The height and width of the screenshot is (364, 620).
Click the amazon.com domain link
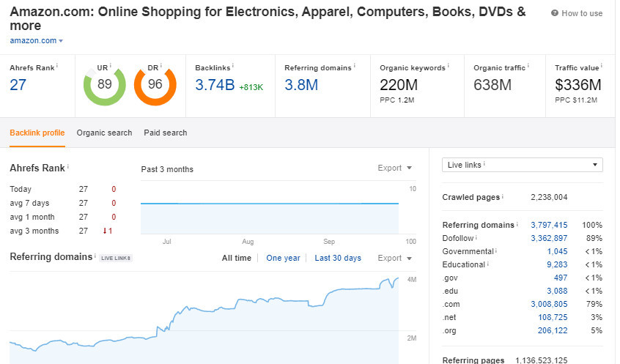pyautogui.click(x=33, y=41)
